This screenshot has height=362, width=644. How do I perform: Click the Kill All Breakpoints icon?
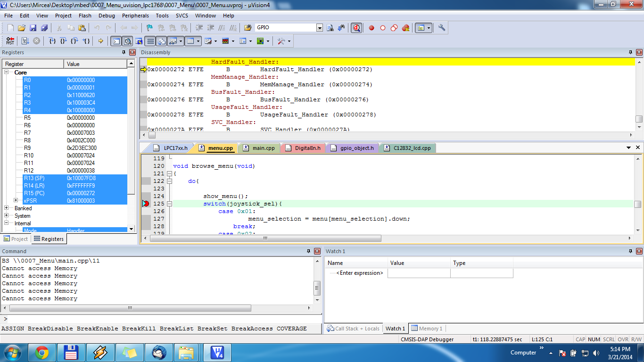pyautogui.click(x=405, y=28)
